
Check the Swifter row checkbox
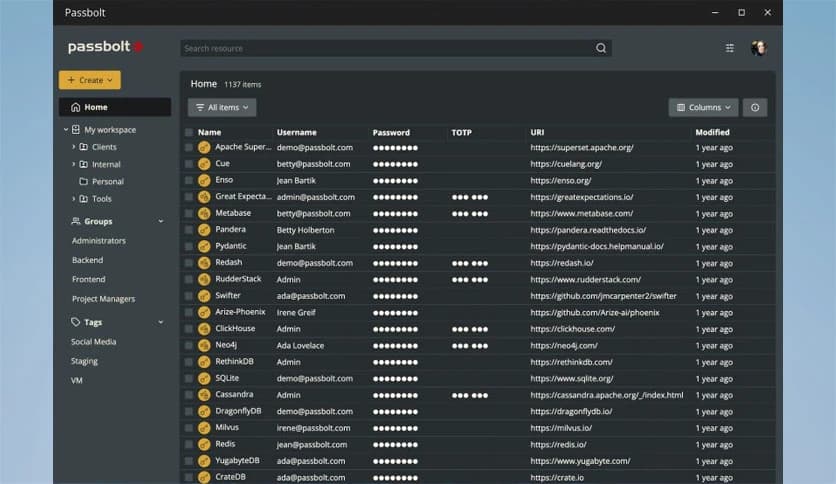[189, 296]
